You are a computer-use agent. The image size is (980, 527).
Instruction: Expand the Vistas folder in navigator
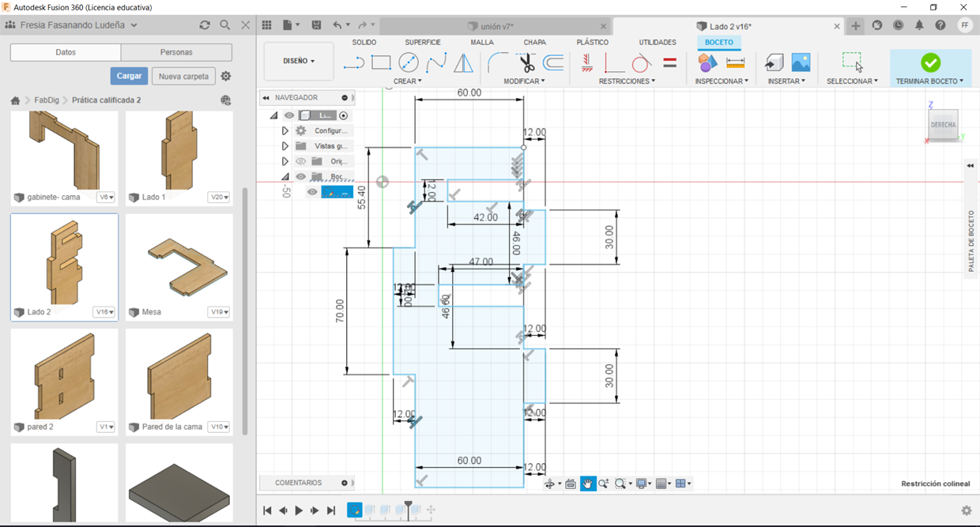tap(285, 146)
